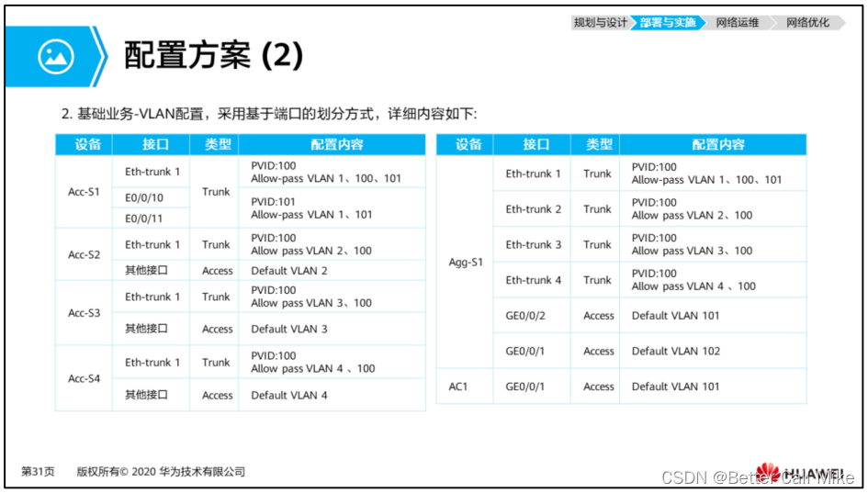This screenshot has height=493, width=868.
Task: Select the Acc-S4 device cell
Action: click(84, 378)
